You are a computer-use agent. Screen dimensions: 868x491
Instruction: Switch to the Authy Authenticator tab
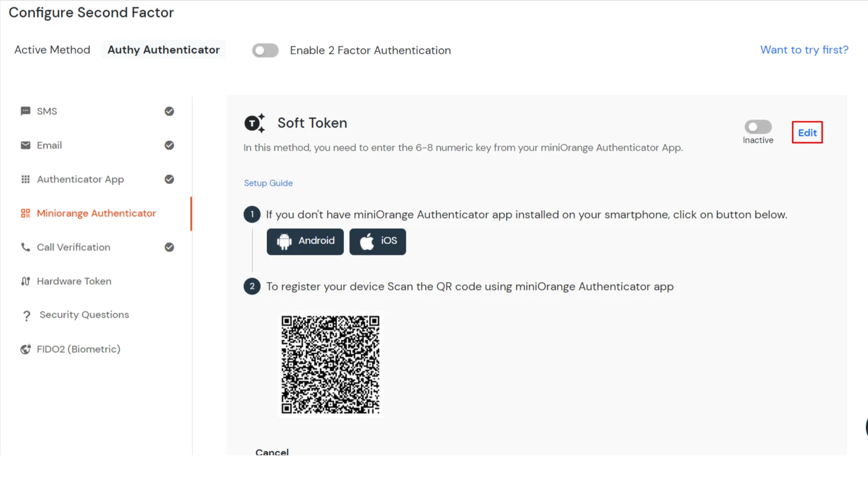click(x=163, y=50)
